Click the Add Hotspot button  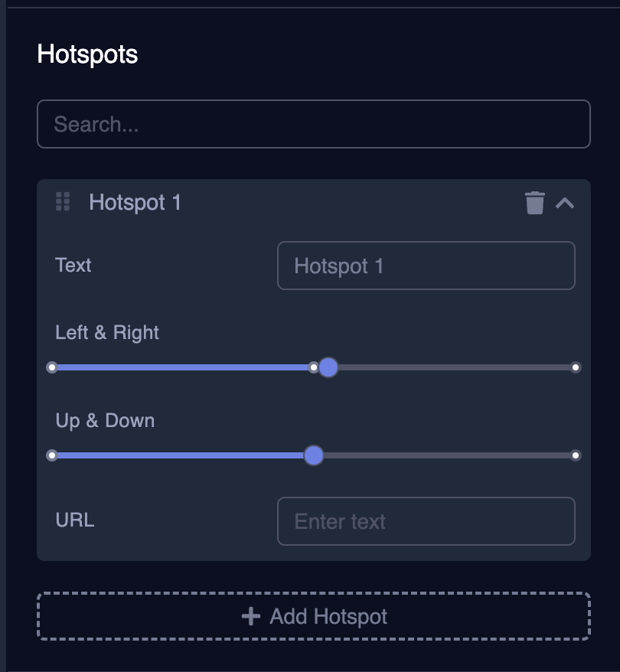coord(313,615)
